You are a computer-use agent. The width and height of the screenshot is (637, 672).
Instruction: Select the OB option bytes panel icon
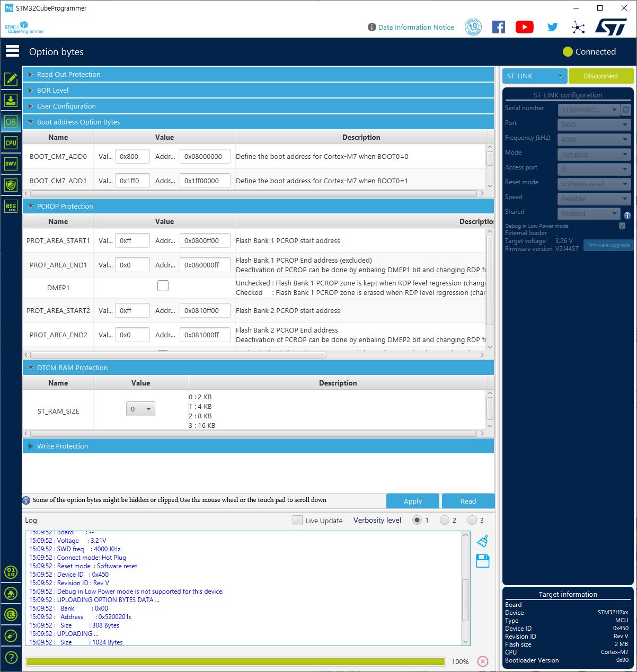point(11,122)
